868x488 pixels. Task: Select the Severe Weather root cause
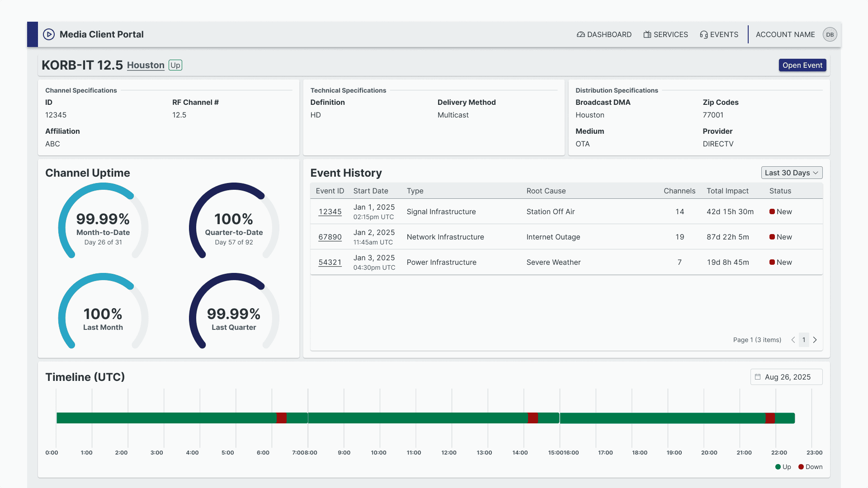(x=553, y=262)
